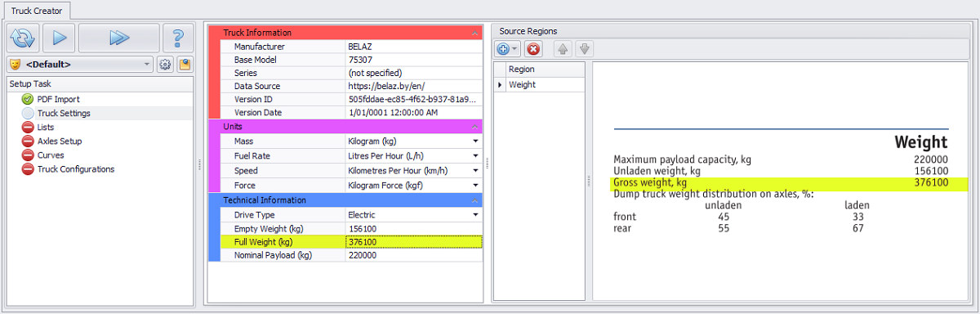Select the Axles Setup task
The height and width of the screenshot is (314, 980).
point(60,141)
